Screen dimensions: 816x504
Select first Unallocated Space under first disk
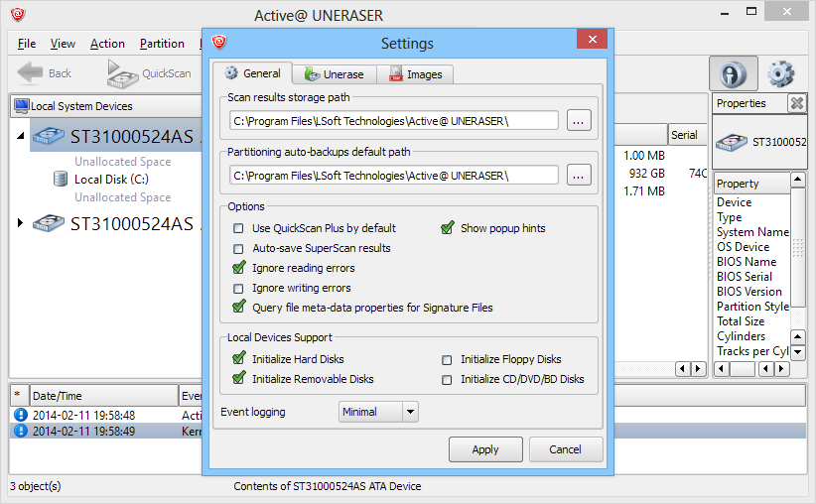click(122, 162)
